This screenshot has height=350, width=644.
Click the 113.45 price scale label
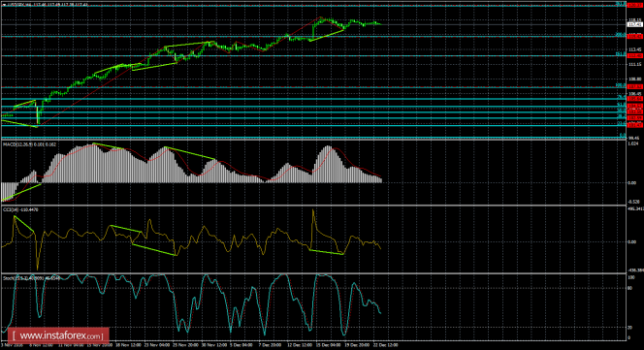tap(635, 49)
